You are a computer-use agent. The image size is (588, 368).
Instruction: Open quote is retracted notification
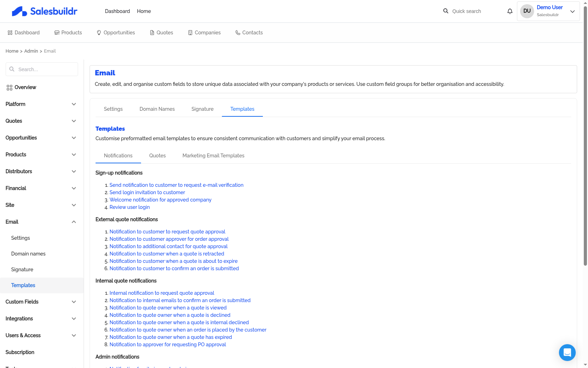click(x=167, y=254)
